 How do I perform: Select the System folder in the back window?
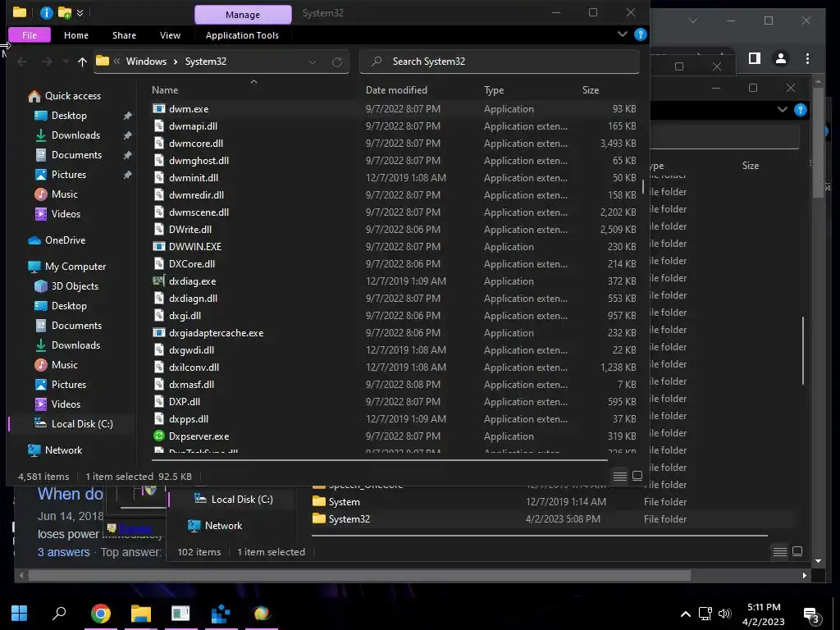344,502
